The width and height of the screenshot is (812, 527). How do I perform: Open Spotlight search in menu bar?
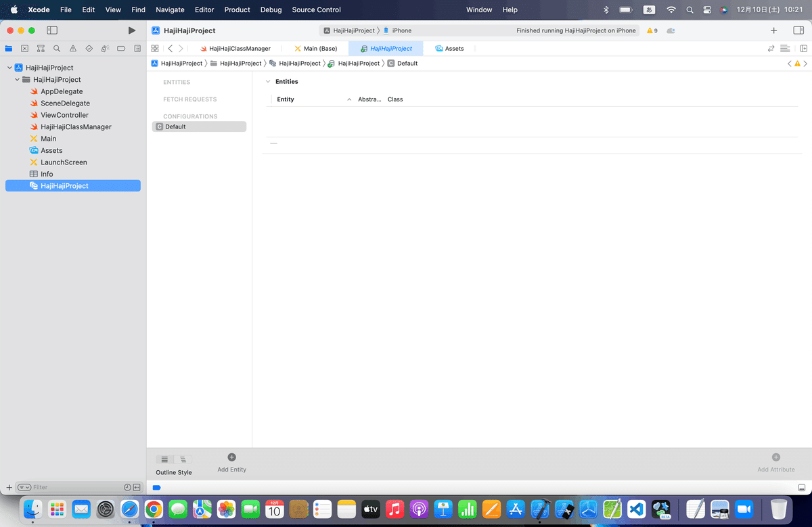pyautogui.click(x=690, y=9)
